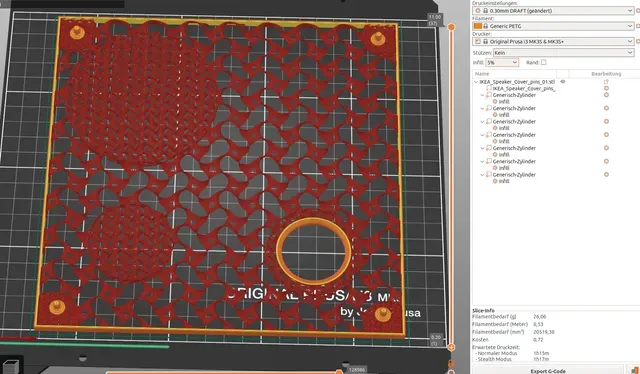This screenshot has height=374, width=640.
Task: Click settings cog of fifth Generisch-Zylinder
Action: tap(606, 148)
